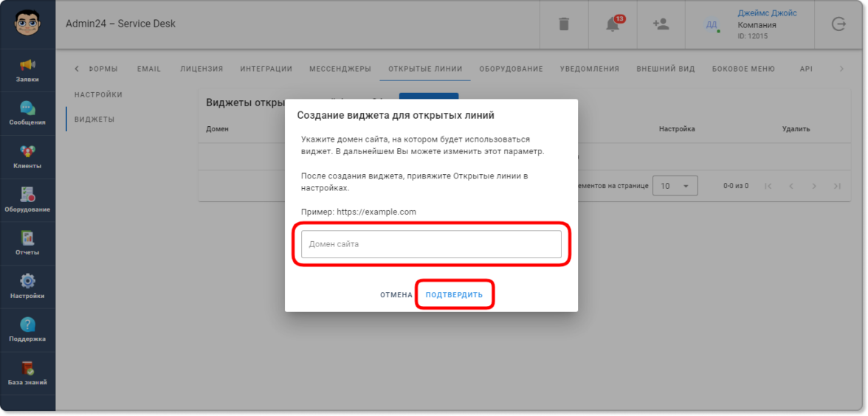Click the add user icon in header
868x416 pixels.
click(661, 24)
